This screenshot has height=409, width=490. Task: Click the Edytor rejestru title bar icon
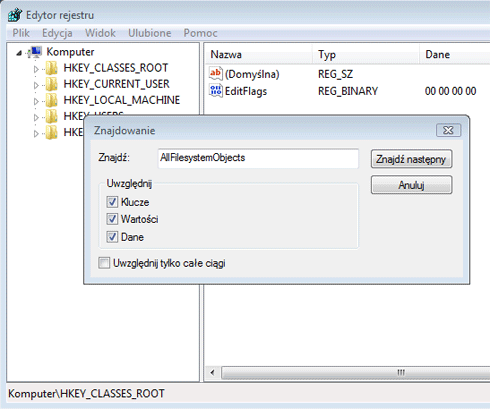point(15,15)
